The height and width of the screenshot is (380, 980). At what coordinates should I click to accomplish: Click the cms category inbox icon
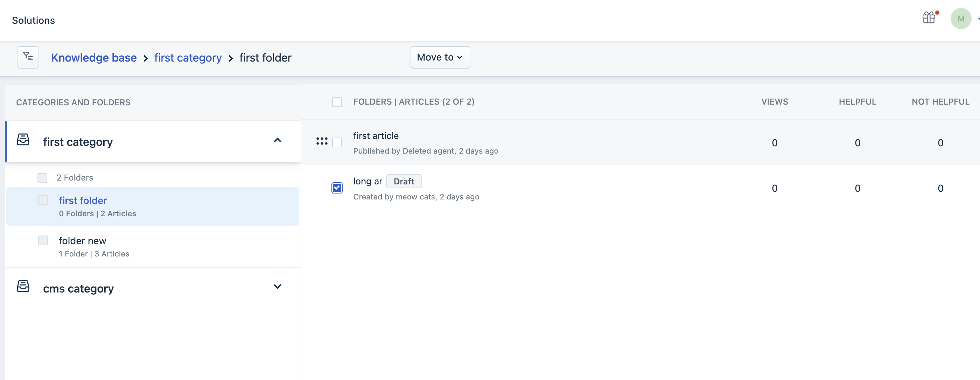[23, 287]
